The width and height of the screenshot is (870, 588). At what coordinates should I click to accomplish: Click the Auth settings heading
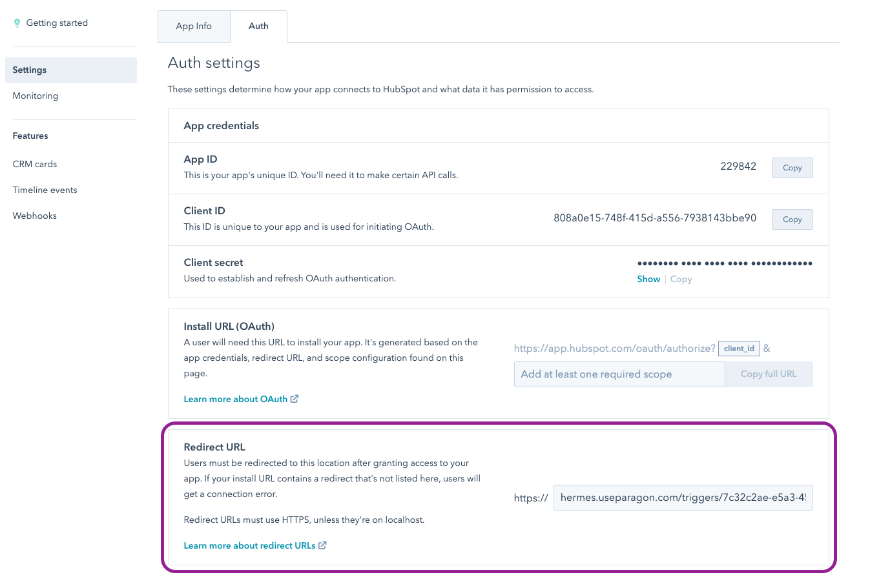click(x=214, y=63)
